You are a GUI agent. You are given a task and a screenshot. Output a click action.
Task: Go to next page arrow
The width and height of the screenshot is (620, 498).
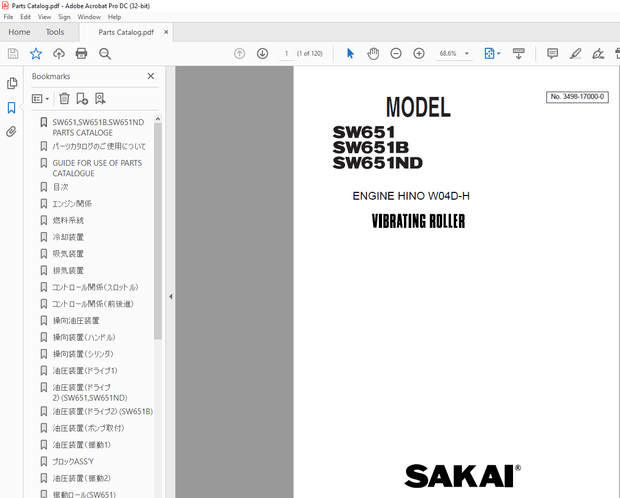(262, 53)
